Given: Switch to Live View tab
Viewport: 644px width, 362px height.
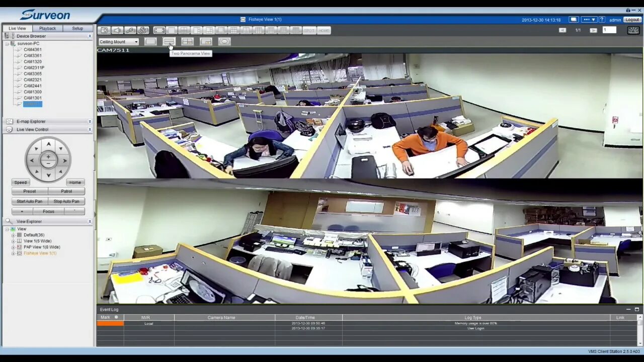Looking at the screenshot, I should (x=17, y=28).
